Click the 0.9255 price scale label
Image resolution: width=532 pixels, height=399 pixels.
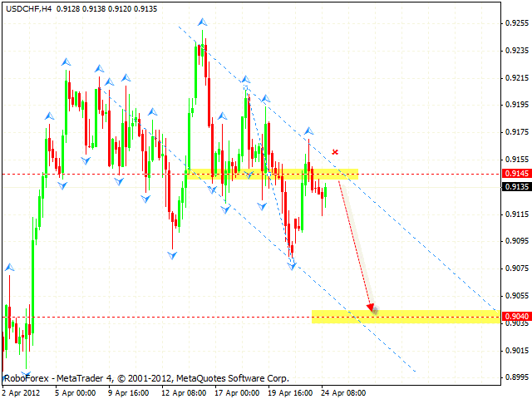pyautogui.click(x=516, y=24)
